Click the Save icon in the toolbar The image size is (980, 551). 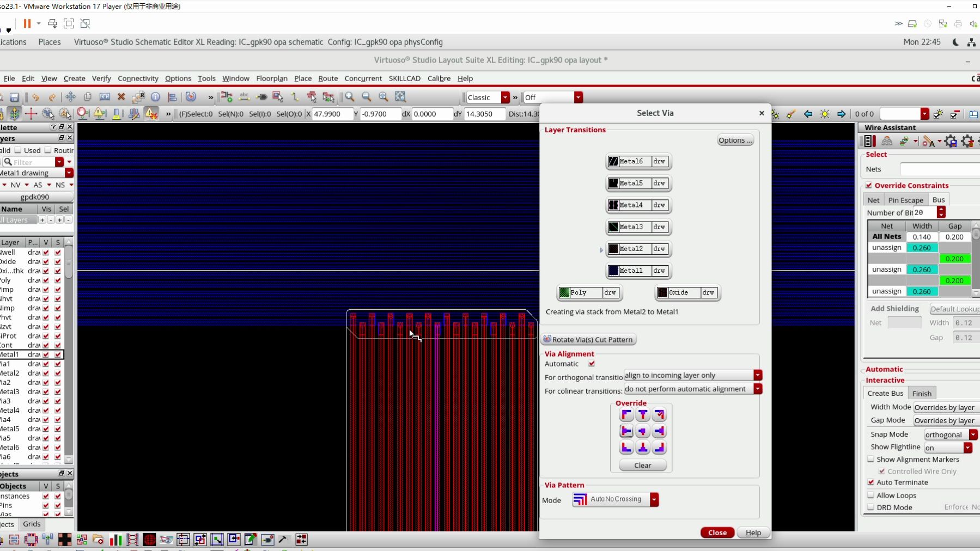pyautogui.click(x=14, y=97)
